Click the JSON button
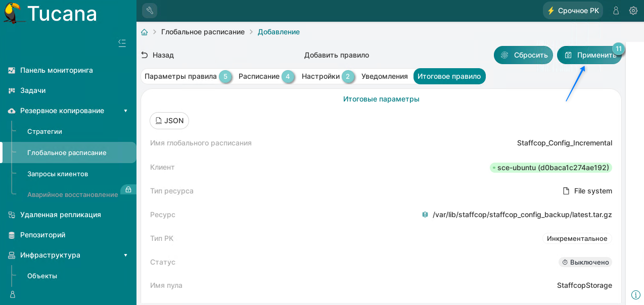The image size is (644, 305). point(169,121)
